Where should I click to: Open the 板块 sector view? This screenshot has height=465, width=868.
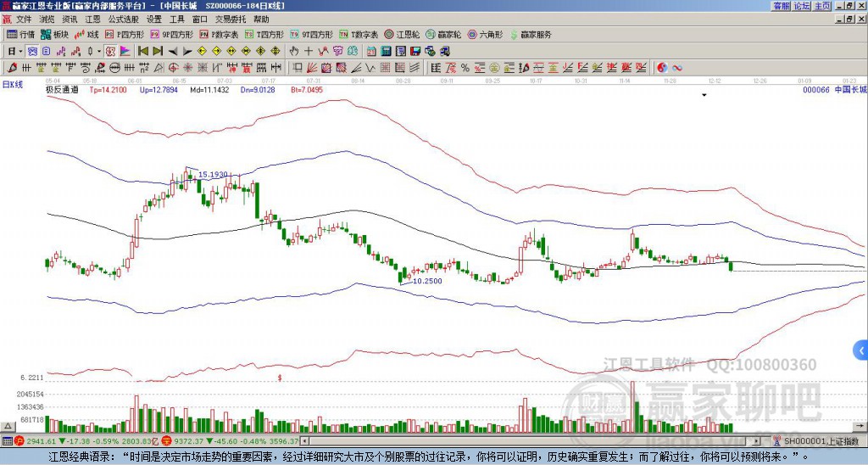click(54, 34)
